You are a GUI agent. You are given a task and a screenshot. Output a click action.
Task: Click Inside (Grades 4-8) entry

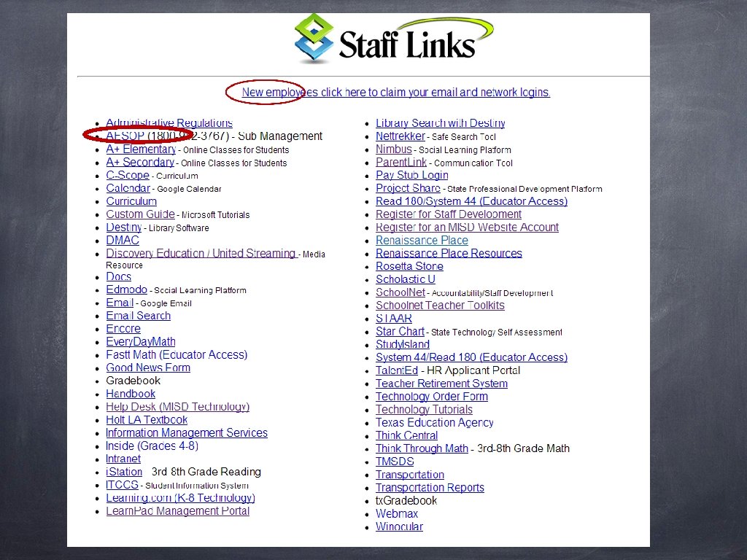click(152, 446)
